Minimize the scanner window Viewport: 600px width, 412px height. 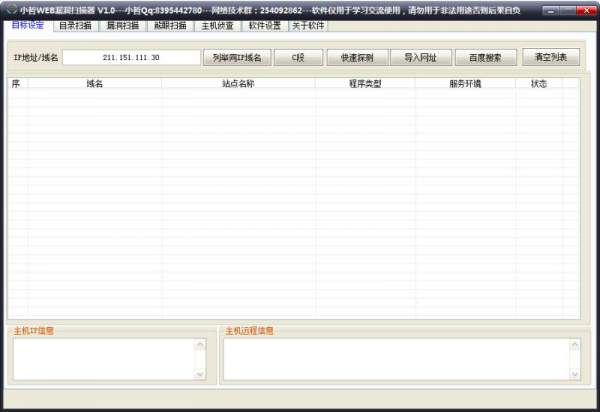(x=550, y=11)
